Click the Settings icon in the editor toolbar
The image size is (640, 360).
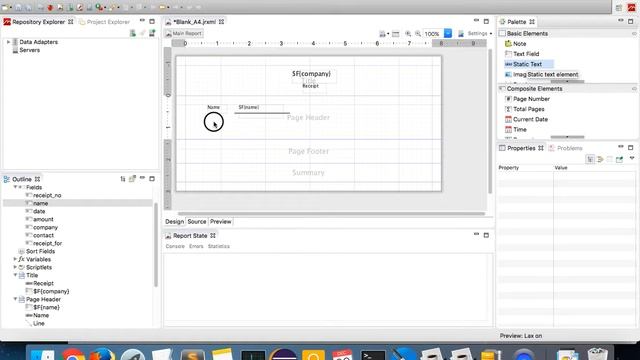[461, 33]
